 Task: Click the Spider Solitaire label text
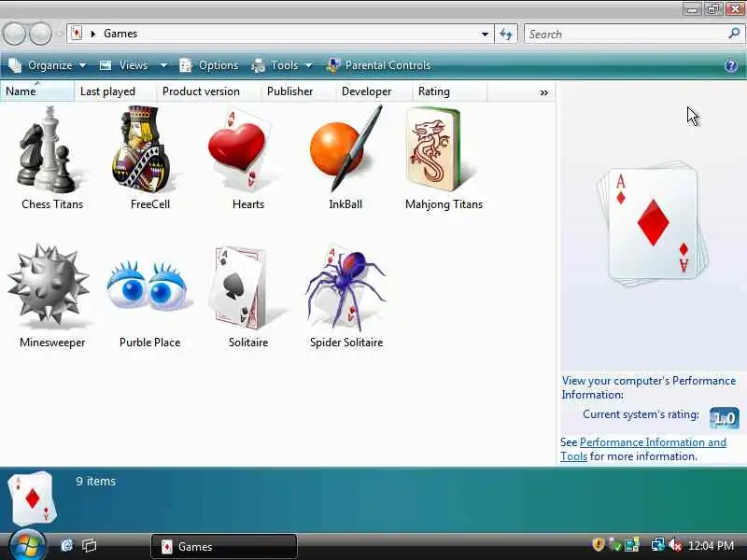[x=346, y=343]
